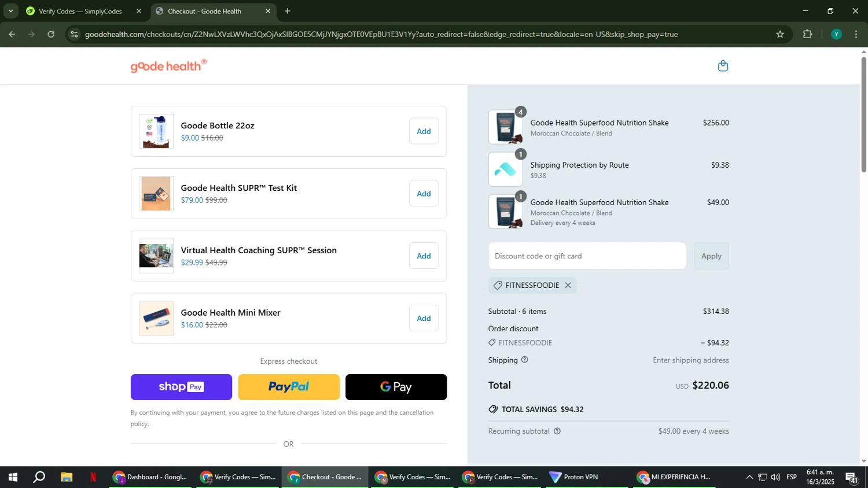Add Goode Bottle 22oz to order

[424, 131]
